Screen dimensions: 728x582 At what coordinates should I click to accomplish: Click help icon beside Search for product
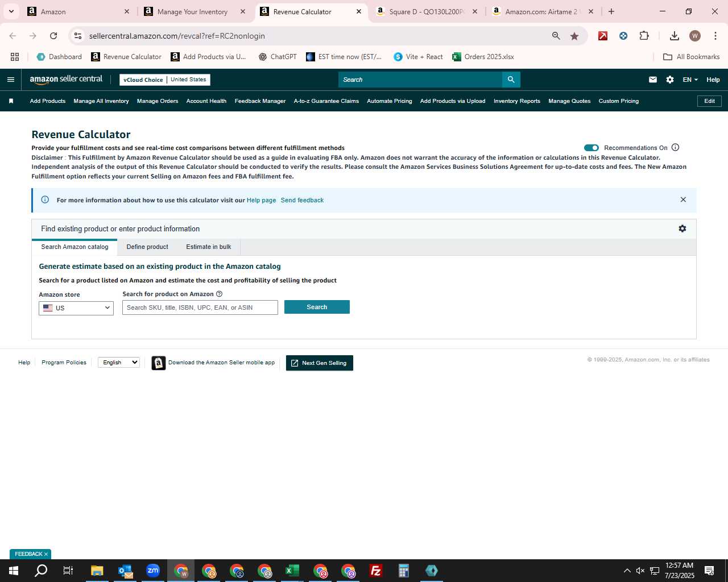(219, 294)
